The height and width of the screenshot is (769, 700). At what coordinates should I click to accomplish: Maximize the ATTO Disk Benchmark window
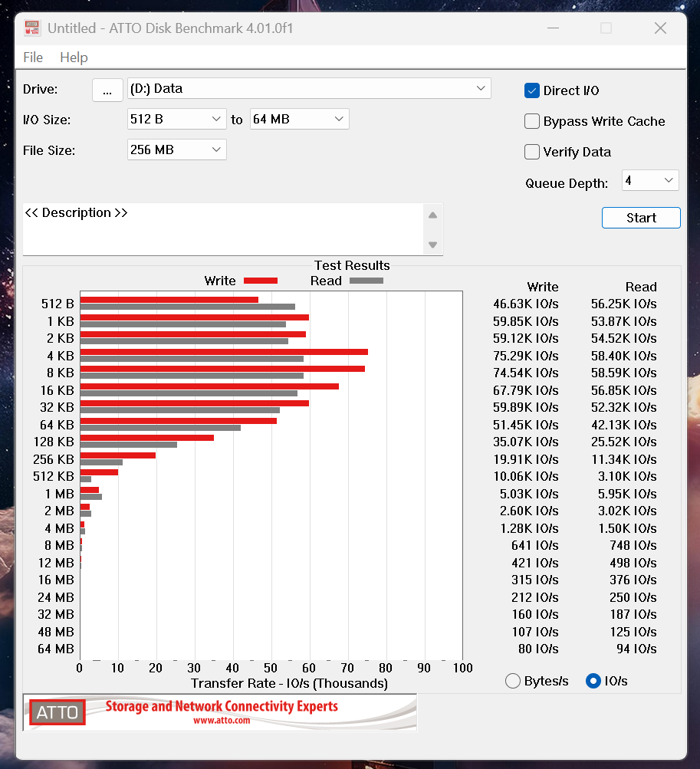[x=606, y=28]
